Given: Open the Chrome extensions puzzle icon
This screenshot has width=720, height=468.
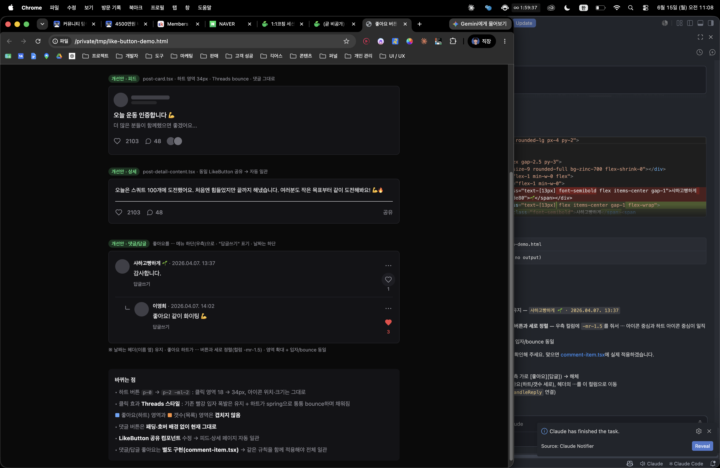Looking at the screenshot, I should tap(453, 41).
